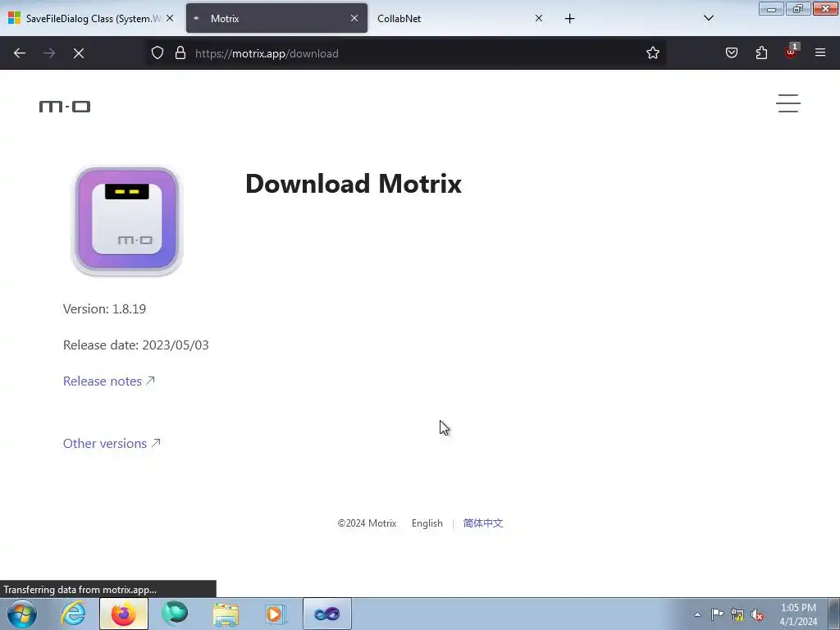This screenshot has width=840, height=630.
Task: Open the Other versions link
Action: pyautogui.click(x=112, y=443)
